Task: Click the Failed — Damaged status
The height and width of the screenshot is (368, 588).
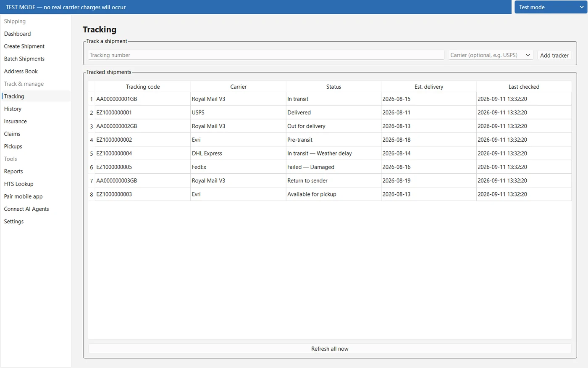Action: coord(333,167)
